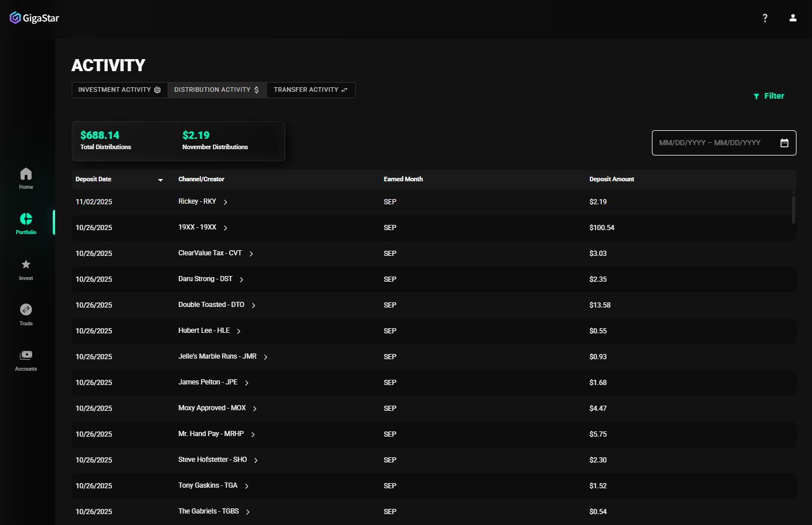Select the Distribution Activity tab

tap(217, 90)
